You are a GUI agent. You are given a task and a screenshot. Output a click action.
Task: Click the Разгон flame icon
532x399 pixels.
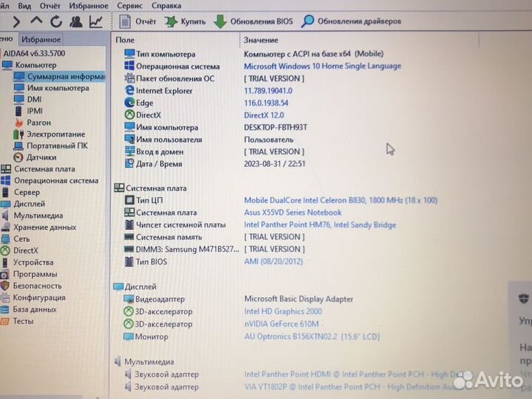[x=19, y=123]
